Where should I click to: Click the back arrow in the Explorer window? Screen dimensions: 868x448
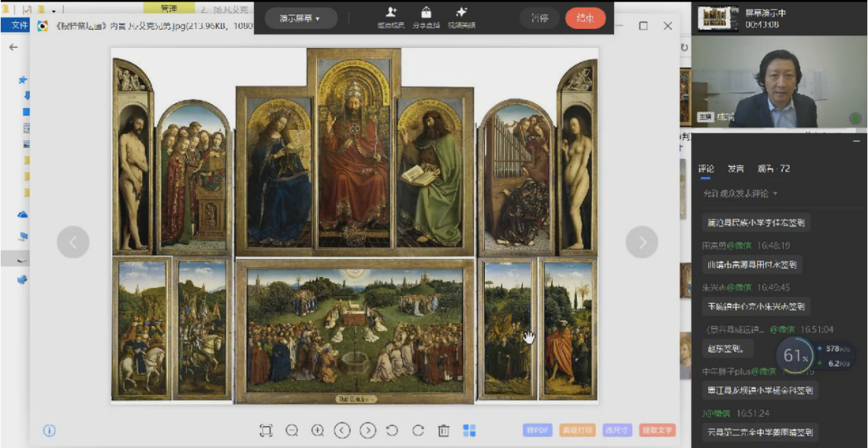coord(13,48)
